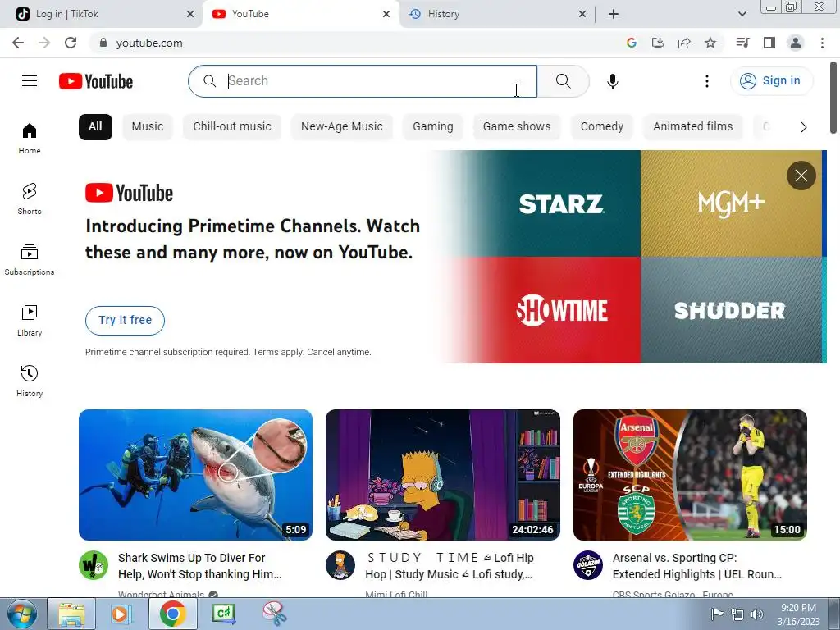
Task: Click the youtube.com address bar
Action: [354, 43]
